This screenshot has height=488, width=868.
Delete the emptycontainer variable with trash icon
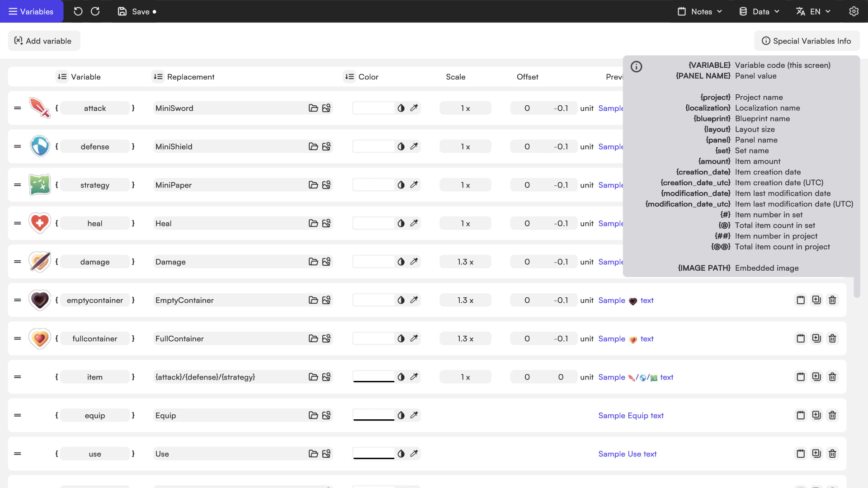(x=832, y=300)
